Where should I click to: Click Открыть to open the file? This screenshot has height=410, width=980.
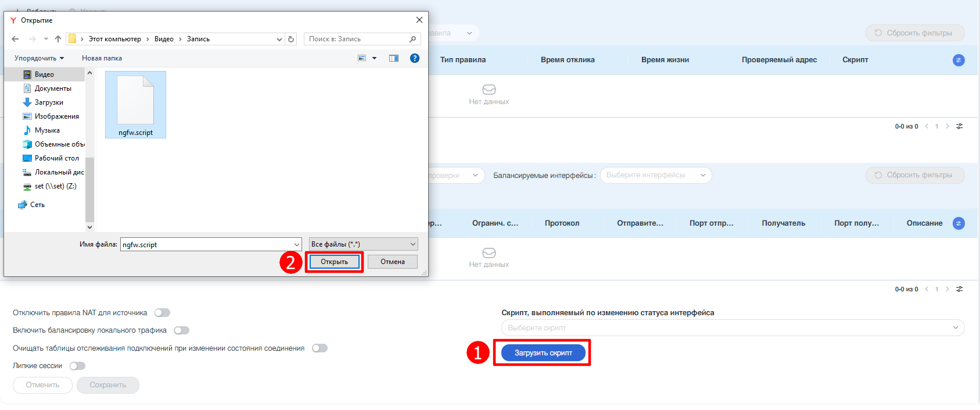click(x=334, y=262)
